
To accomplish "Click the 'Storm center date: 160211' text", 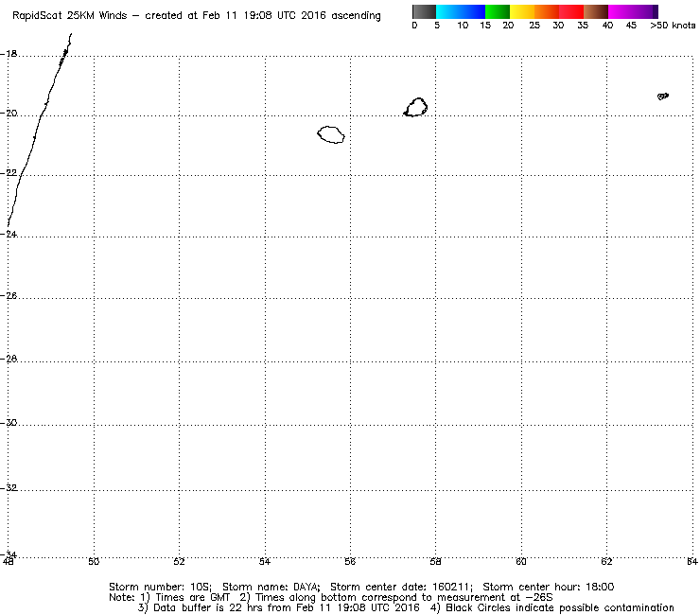I will [400, 587].
